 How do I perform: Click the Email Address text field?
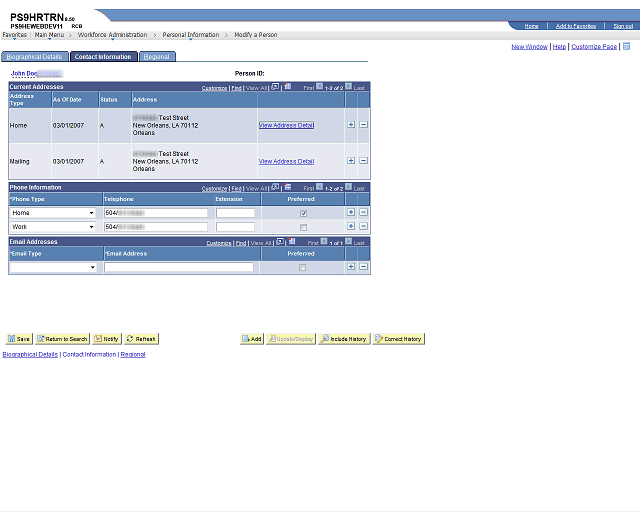pos(179,267)
